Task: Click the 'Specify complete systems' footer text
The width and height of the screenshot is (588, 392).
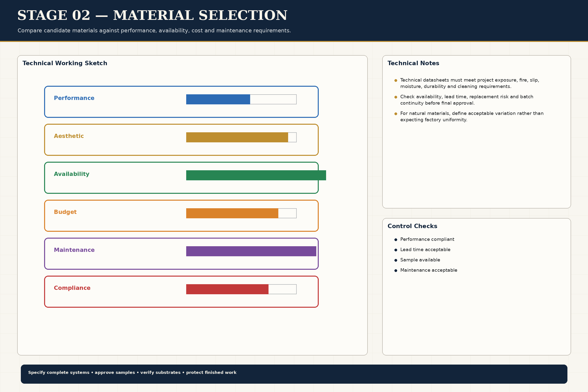Action: [132, 372]
